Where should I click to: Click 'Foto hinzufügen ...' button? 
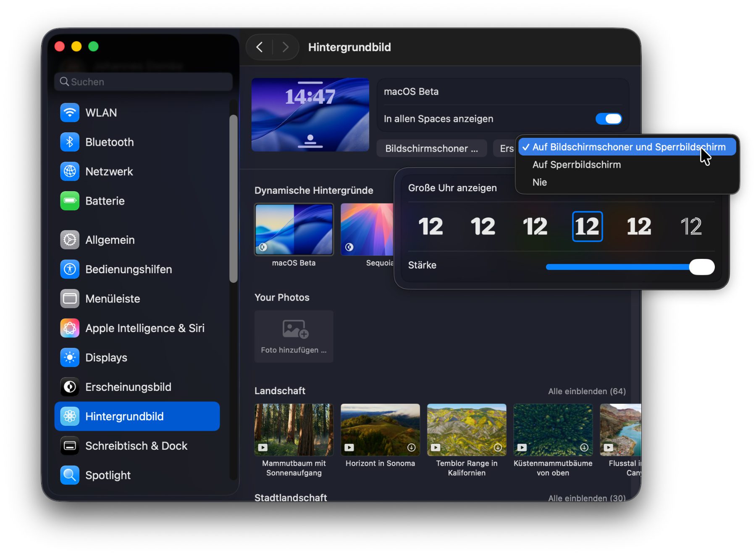(x=294, y=337)
